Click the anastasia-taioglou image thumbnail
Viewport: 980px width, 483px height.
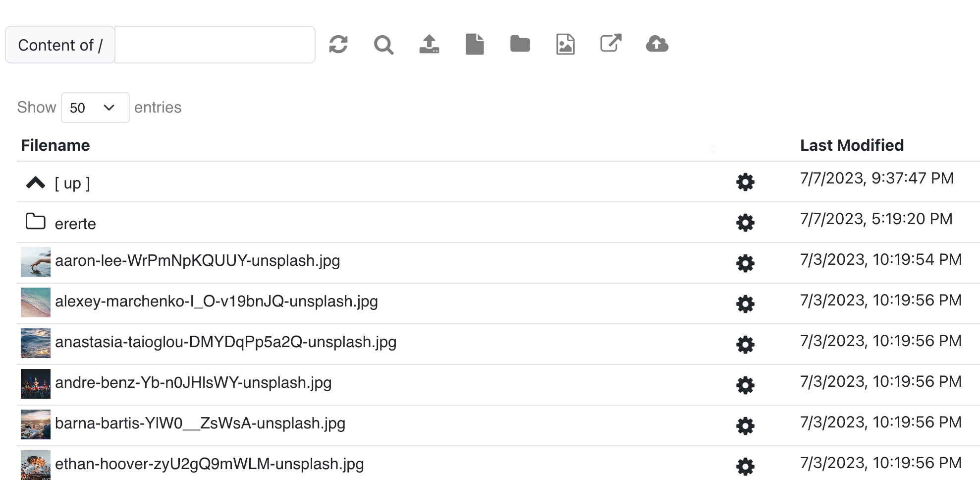(36, 343)
